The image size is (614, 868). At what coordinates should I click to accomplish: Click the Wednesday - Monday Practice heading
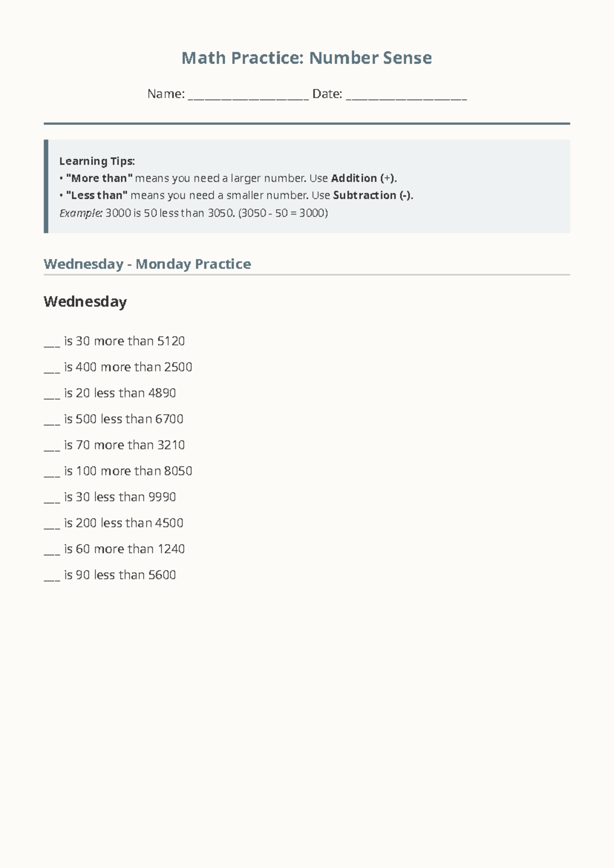coord(147,264)
